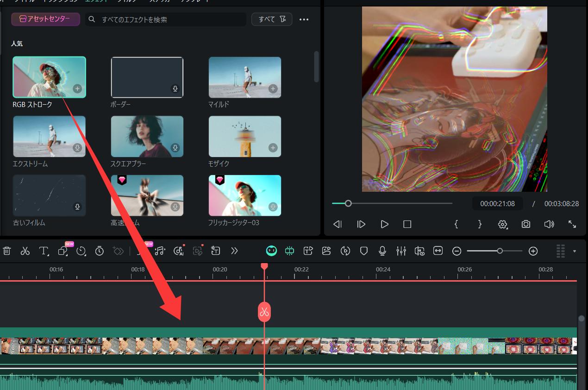Screen dimensions: 588x390
Task: Open the すべて filter dropdown
Action: tap(272, 19)
